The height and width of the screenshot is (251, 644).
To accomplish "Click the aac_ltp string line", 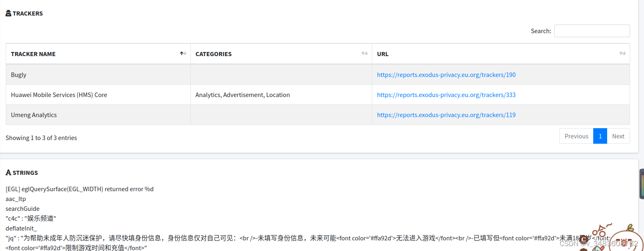I will click(x=16, y=199).
